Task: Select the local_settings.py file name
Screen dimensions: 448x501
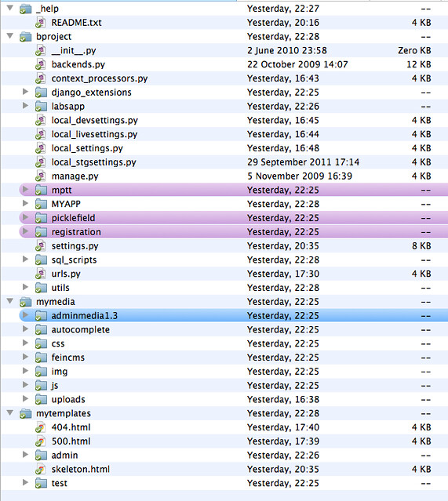Action: tap(87, 148)
